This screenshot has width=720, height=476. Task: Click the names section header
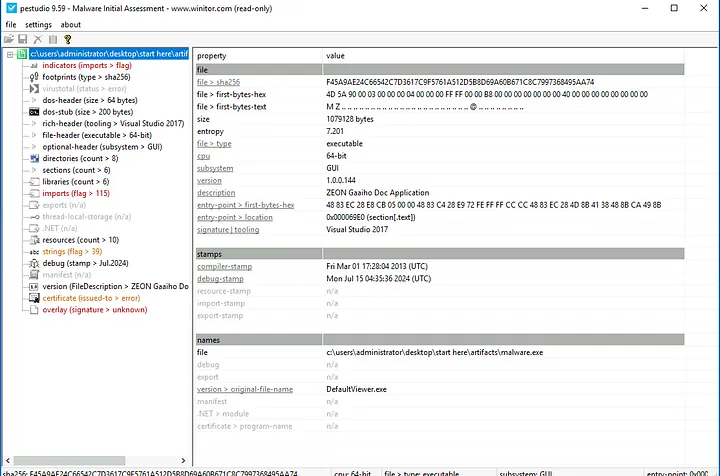point(440,340)
